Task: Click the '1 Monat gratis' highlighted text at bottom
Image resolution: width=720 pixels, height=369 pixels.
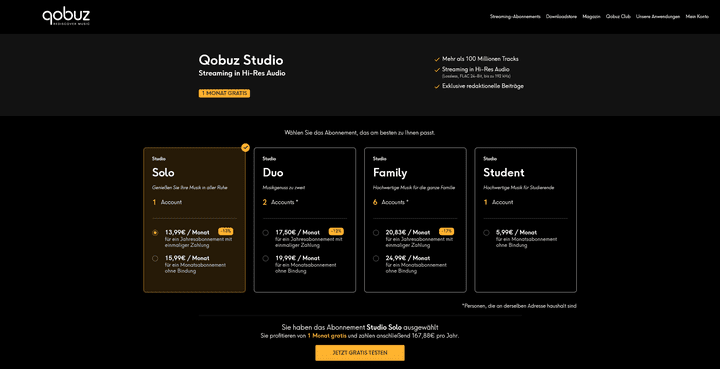Action: [x=327, y=335]
